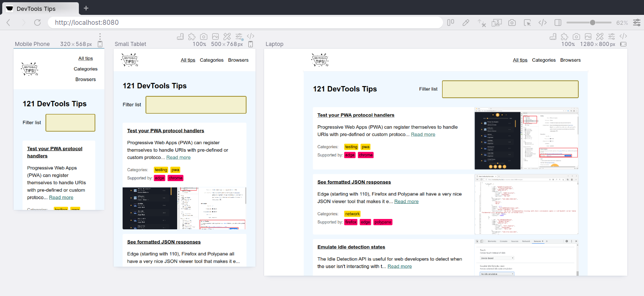Open the 100% zoom dropdown on the Laptop pane
The width and height of the screenshot is (644, 296).
[x=568, y=44]
